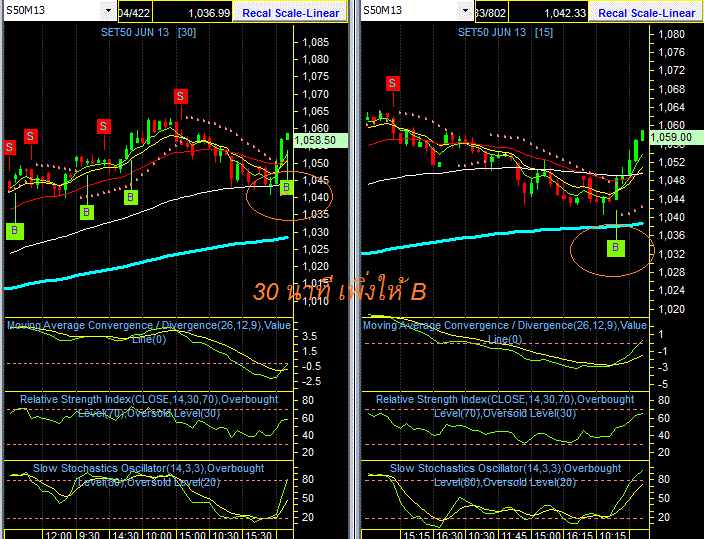This screenshot has height=539, width=704.
Task: Click the chart title SET50 JUN 13 [15]
Action: [x=505, y=32]
